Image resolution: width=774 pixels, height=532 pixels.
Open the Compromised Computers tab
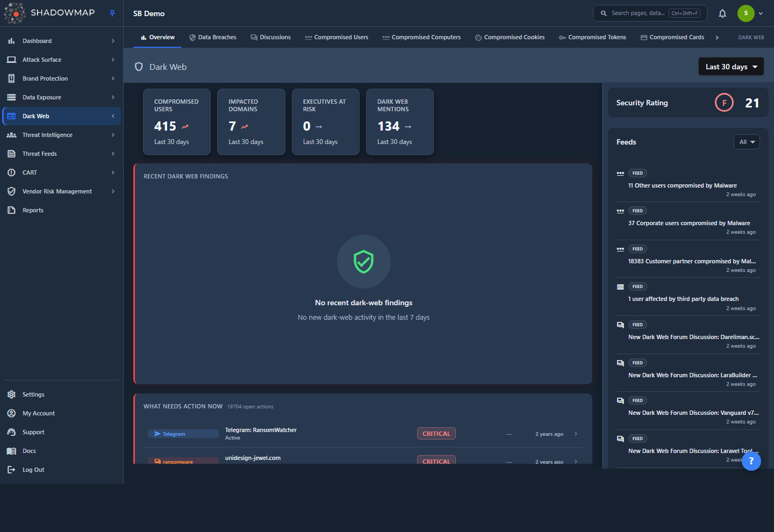[x=421, y=37]
